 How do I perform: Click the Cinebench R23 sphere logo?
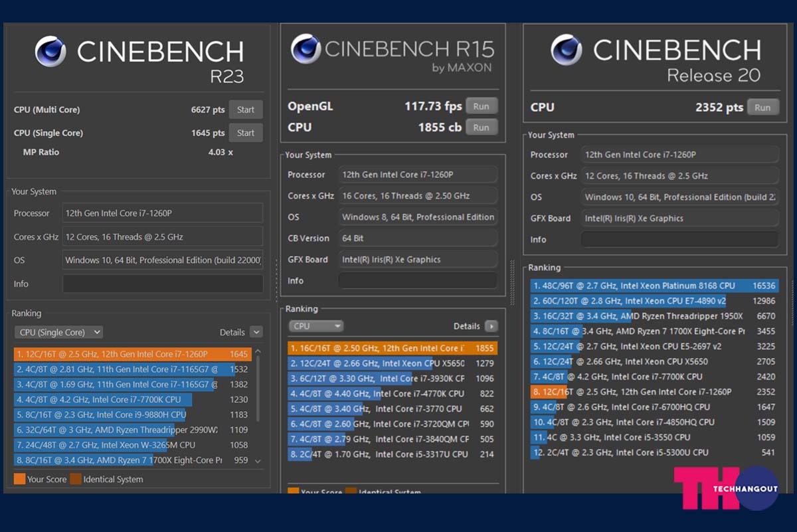click(50, 52)
